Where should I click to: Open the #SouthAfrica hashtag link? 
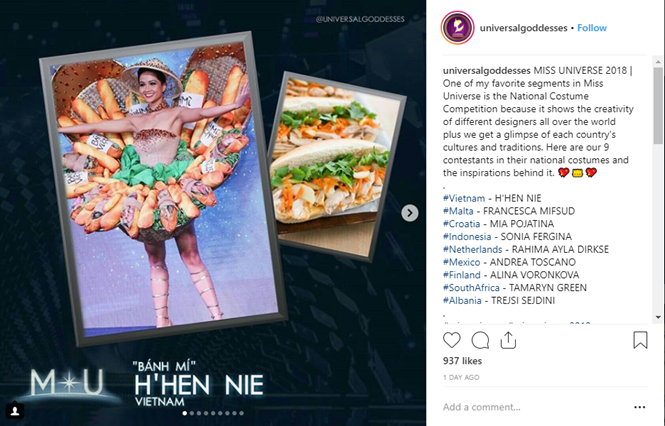(471, 288)
